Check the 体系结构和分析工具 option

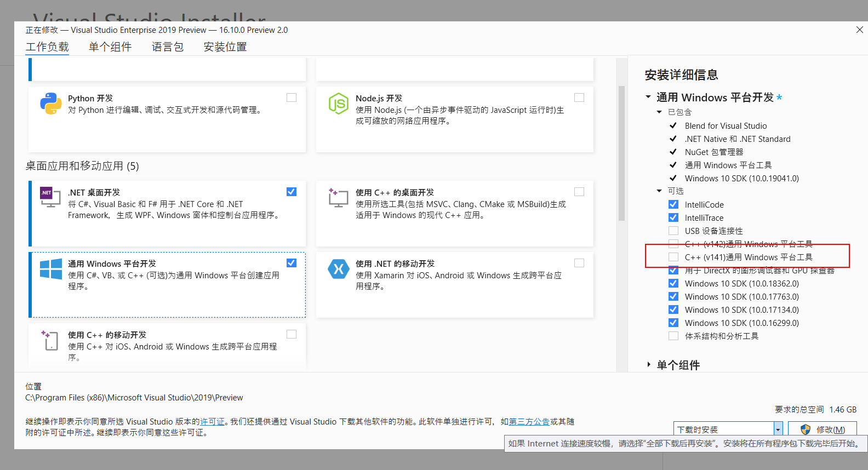673,336
